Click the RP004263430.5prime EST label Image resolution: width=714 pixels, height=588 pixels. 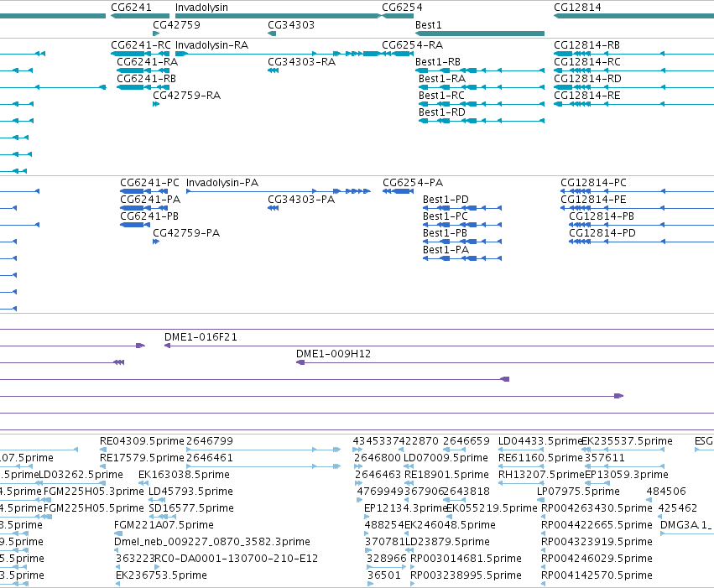(597, 509)
